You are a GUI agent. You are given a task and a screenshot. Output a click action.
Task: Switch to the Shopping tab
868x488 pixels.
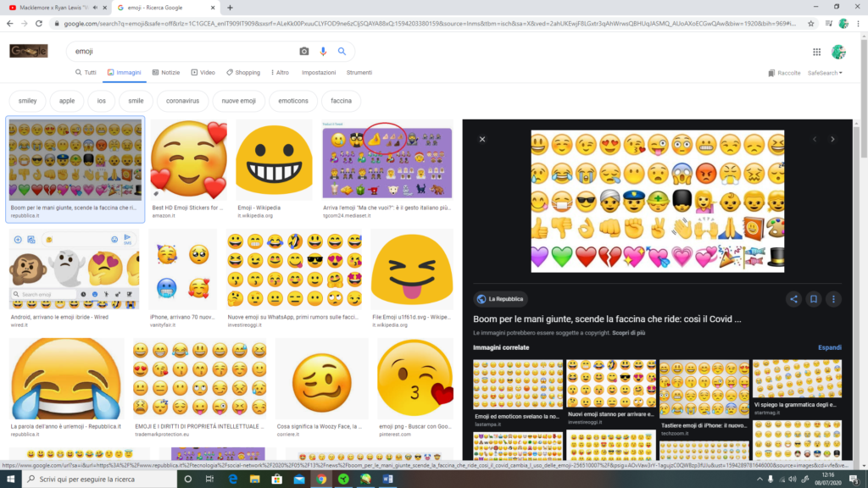click(243, 73)
